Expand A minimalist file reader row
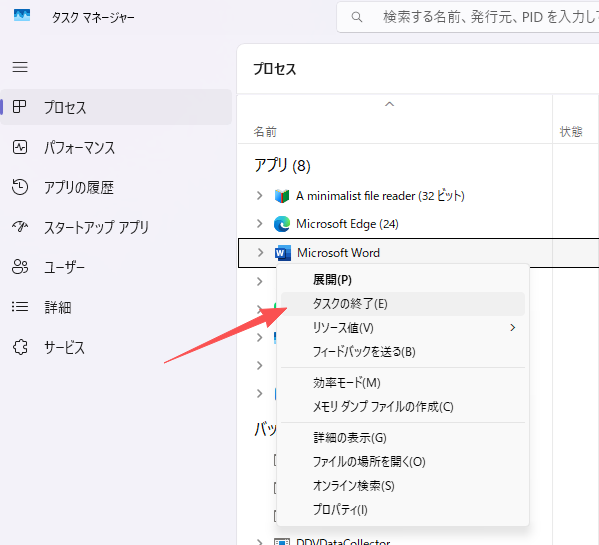The image size is (599, 545). point(260,196)
